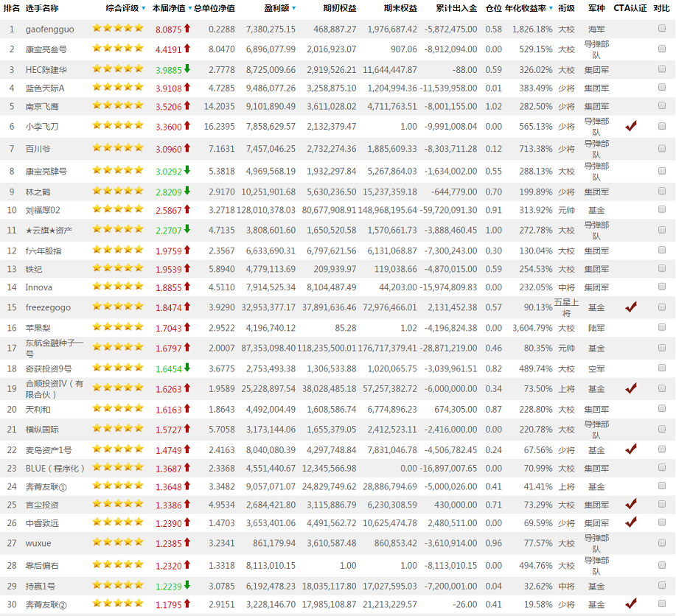The height and width of the screenshot is (616, 676).
Task: Check compare box for 言尘投资
Action: tap(662, 504)
